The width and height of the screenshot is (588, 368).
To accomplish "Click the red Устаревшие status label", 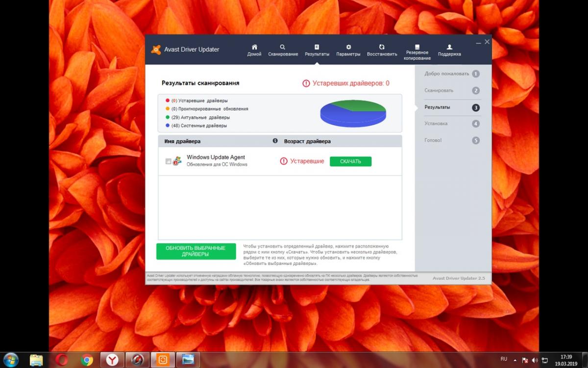I will pyautogui.click(x=302, y=161).
